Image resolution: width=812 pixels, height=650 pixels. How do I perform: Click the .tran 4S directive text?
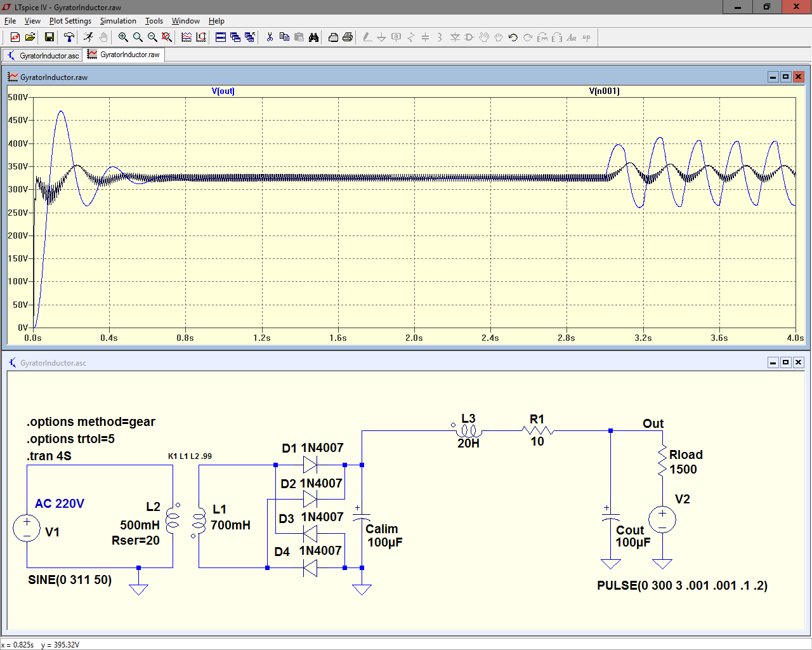tap(49, 456)
